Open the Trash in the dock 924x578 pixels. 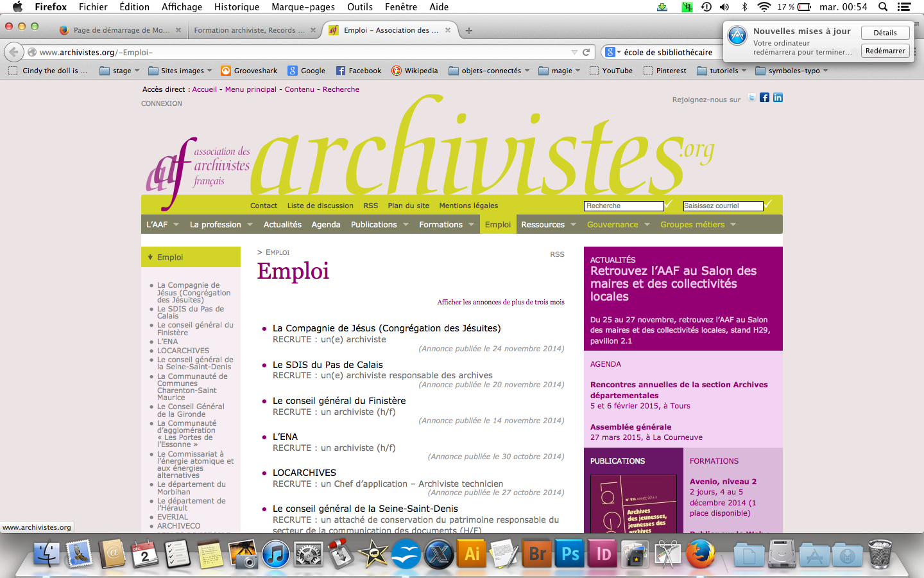(x=880, y=554)
